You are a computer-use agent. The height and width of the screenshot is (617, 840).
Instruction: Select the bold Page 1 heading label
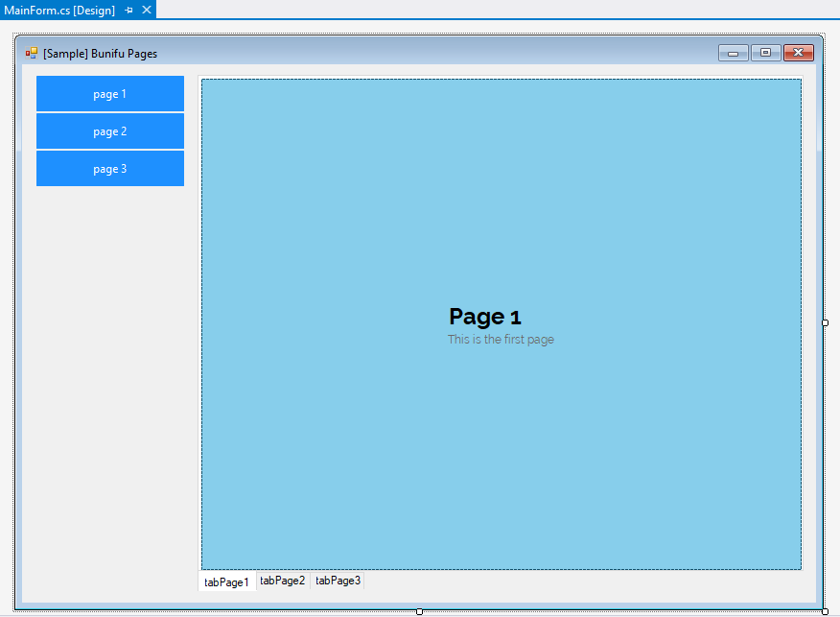[x=485, y=317]
